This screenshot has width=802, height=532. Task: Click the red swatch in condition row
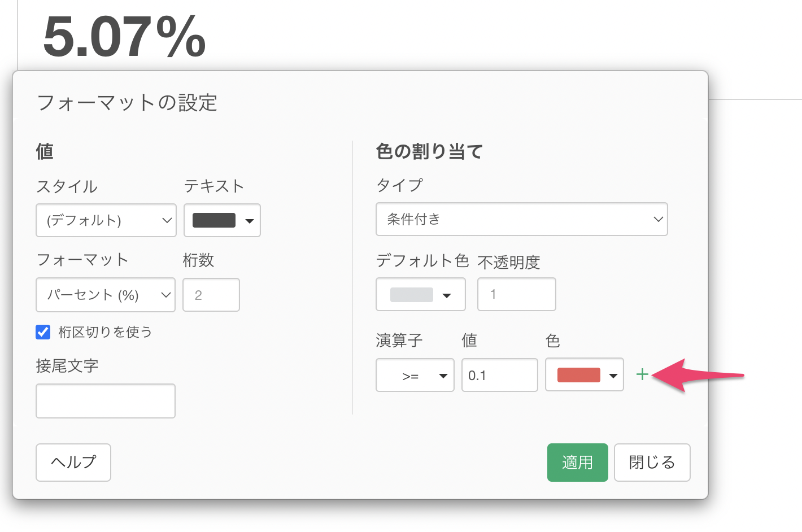pos(578,375)
